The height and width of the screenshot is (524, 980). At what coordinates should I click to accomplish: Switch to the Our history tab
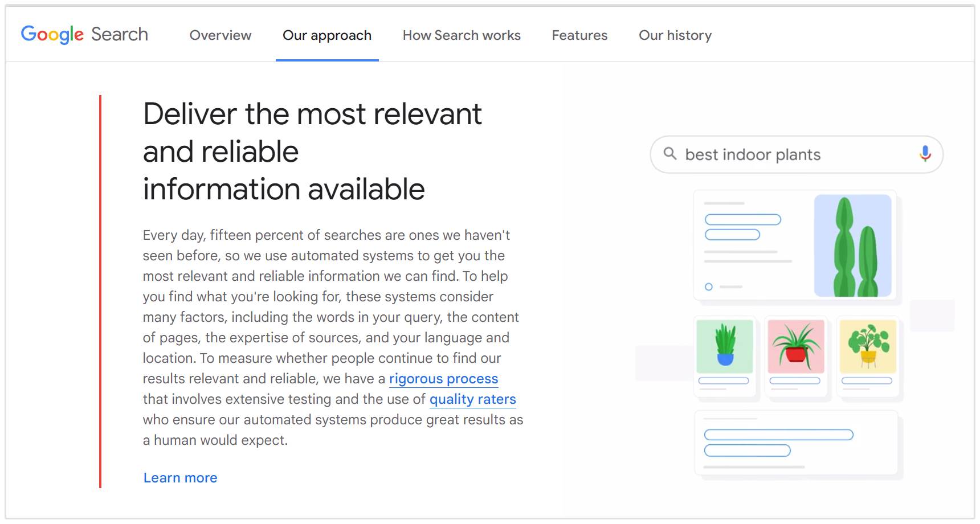pos(675,35)
